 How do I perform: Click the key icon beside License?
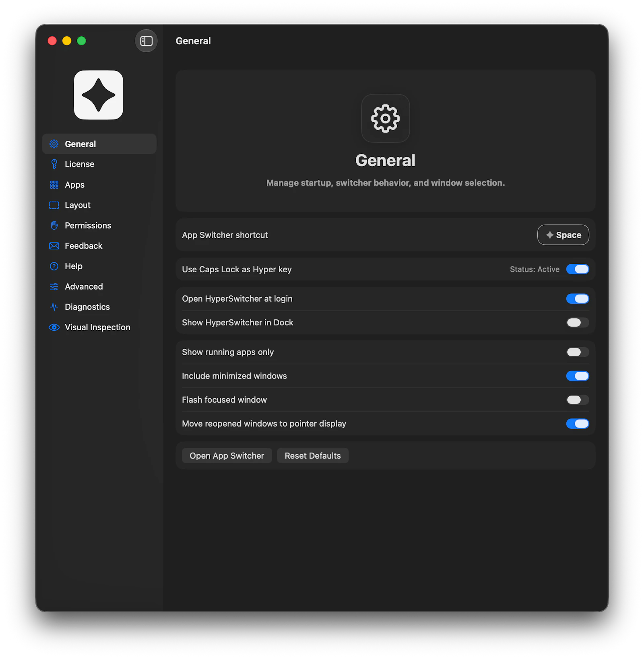(54, 164)
